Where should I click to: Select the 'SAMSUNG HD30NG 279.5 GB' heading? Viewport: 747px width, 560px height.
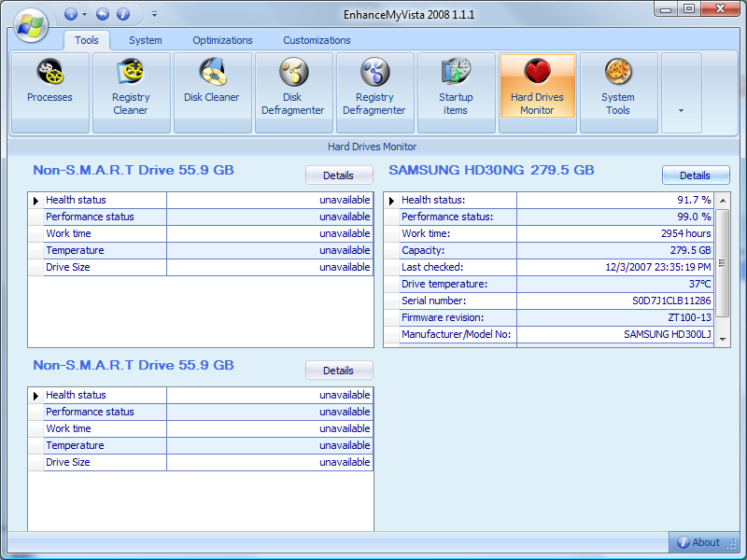pos(492,170)
